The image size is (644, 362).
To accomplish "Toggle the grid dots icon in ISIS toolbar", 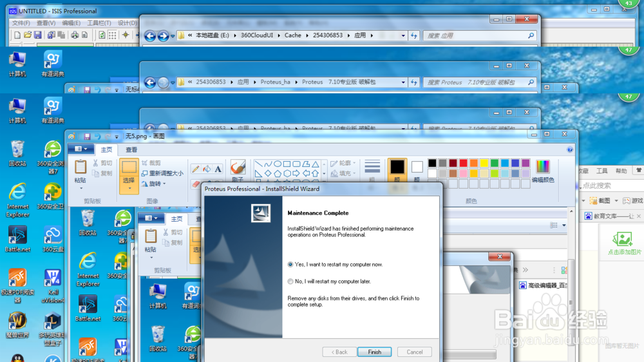I will click(x=112, y=35).
